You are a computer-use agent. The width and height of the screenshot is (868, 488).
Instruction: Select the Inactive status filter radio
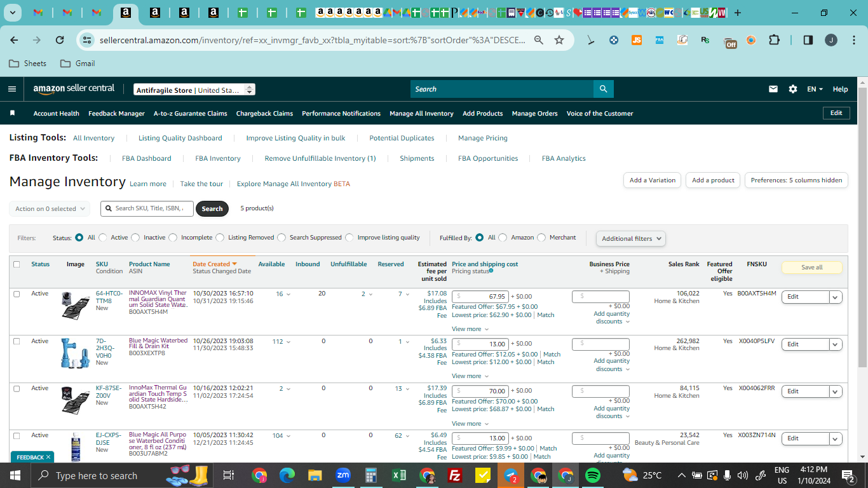pyautogui.click(x=135, y=238)
